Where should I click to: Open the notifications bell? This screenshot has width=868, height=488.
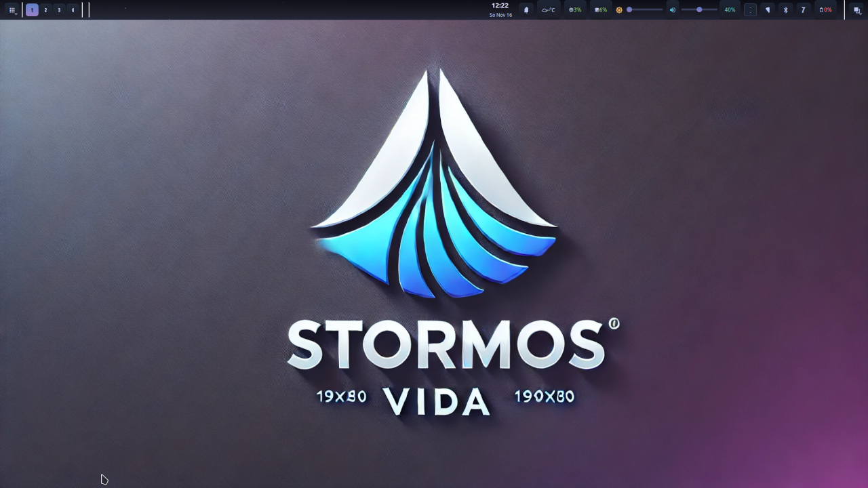[x=526, y=10]
